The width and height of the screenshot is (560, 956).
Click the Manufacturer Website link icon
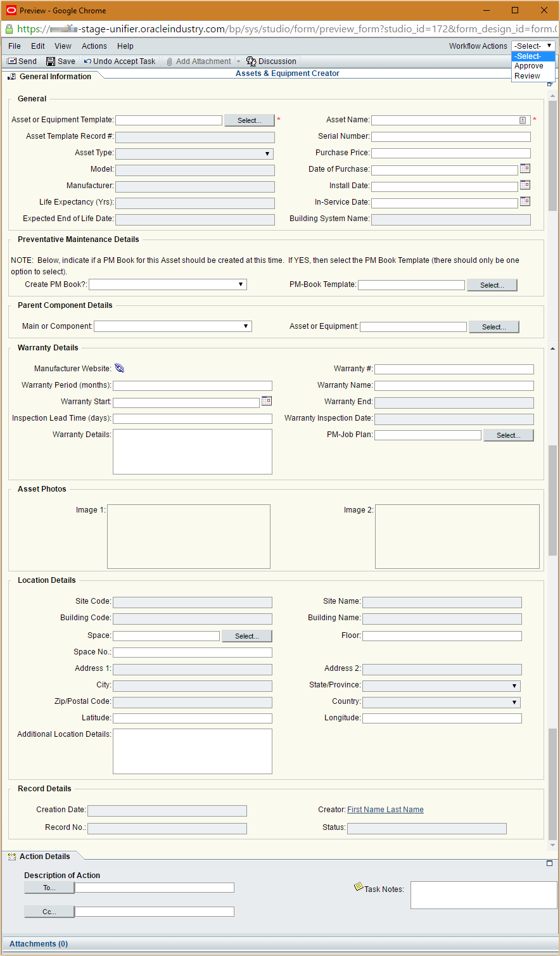[120, 369]
